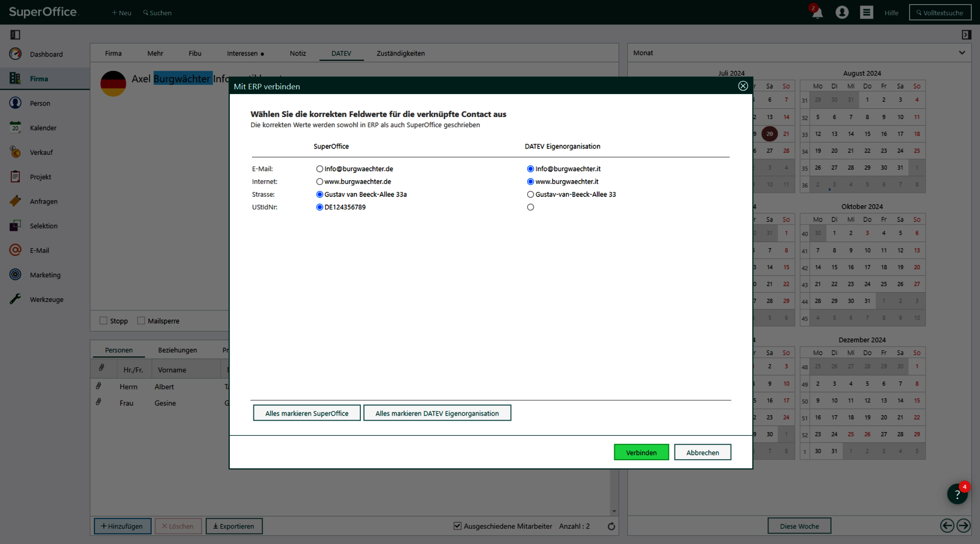Expand the right panel arrow above the calendar
The image size is (980, 544).
point(966,34)
